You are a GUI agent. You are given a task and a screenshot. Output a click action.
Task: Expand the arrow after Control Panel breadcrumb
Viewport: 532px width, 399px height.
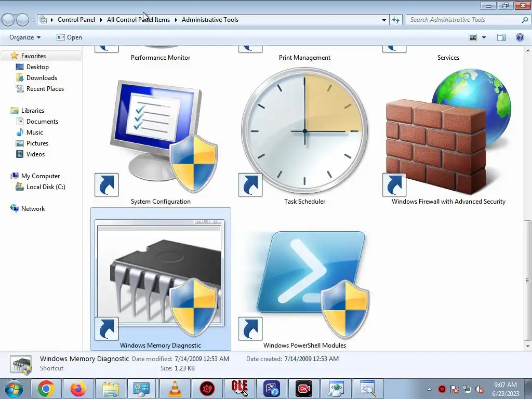(101, 20)
